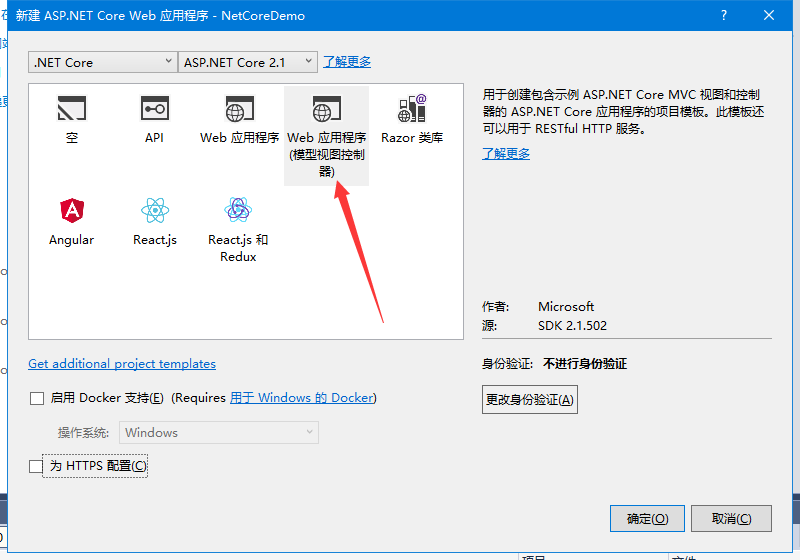Click the Microsoft author text
The width and height of the screenshot is (800, 560).
[566, 307]
